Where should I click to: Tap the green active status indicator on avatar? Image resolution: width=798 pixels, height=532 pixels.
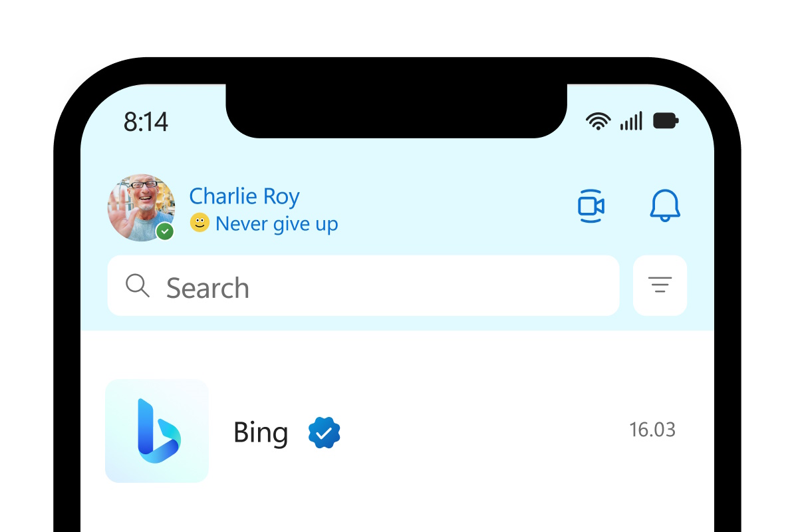(166, 232)
